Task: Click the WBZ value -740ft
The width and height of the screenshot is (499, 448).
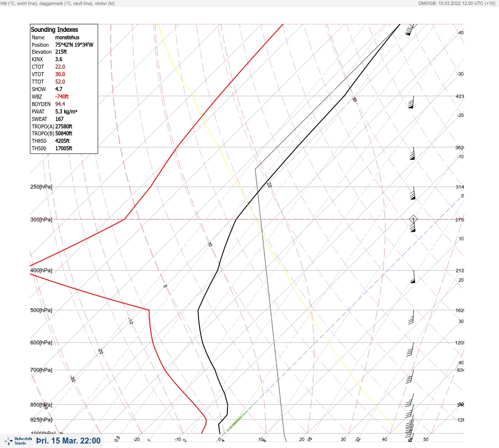Action: click(62, 97)
